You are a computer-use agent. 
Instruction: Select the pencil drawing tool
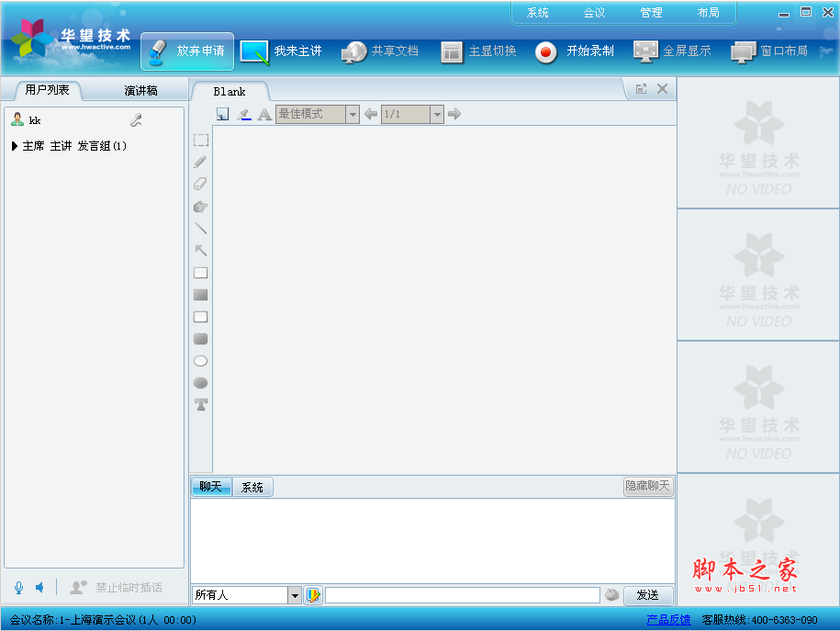[x=200, y=162]
